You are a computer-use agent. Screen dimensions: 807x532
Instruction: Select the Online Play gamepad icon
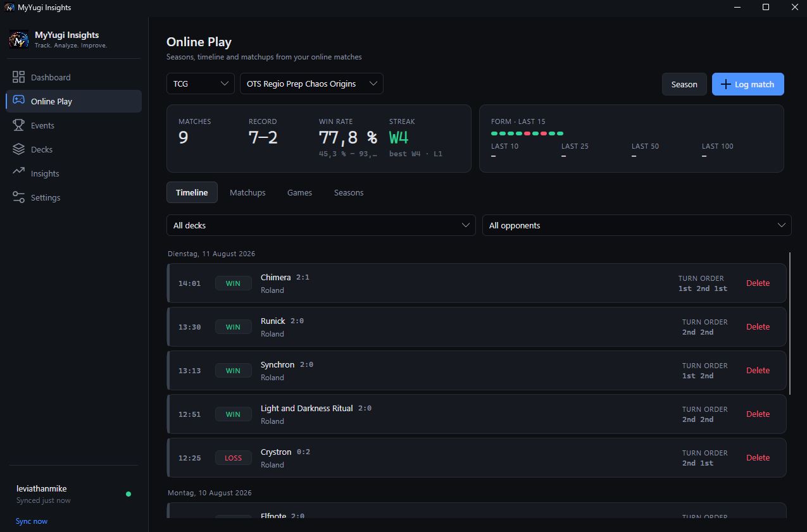pyautogui.click(x=19, y=101)
